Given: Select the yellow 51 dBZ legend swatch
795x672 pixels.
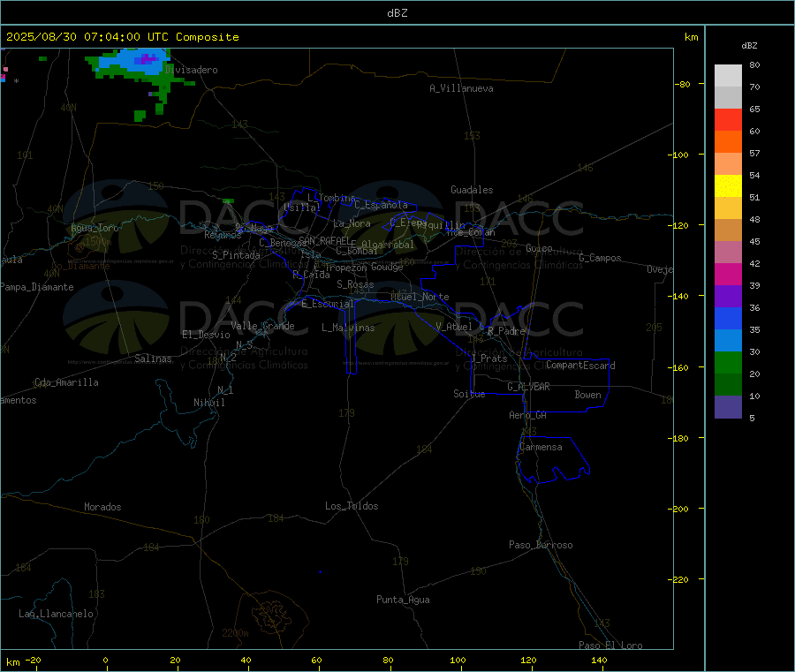Looking at the screenshot, I should point(728,186).
